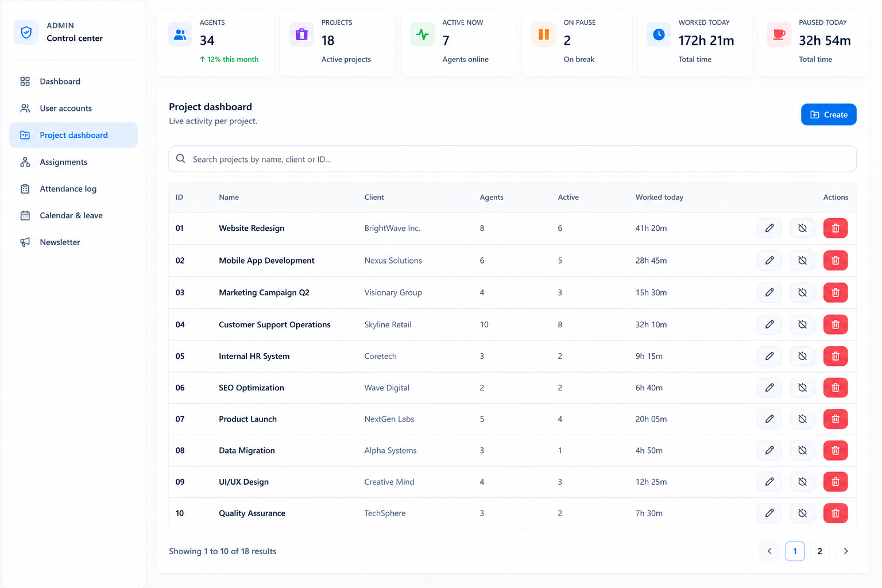Click the On Pause icon

pos(543,34)
